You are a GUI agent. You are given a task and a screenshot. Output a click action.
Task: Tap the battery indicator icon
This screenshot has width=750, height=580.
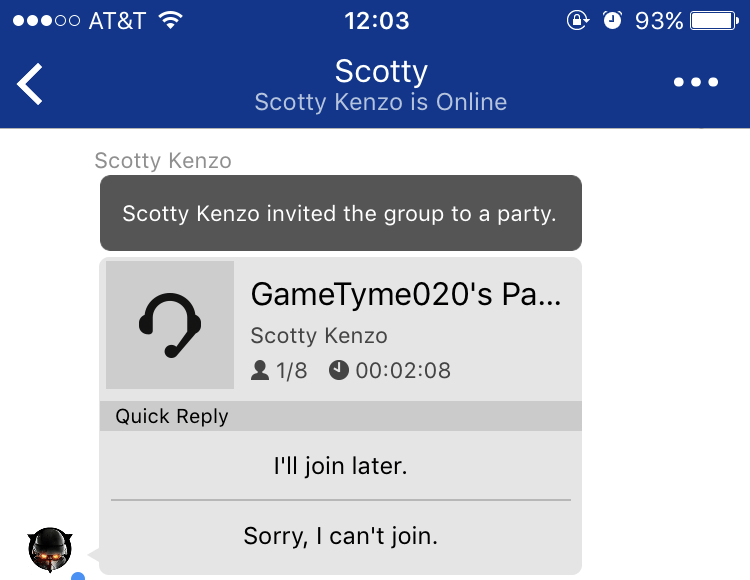(x=715, y=21)
